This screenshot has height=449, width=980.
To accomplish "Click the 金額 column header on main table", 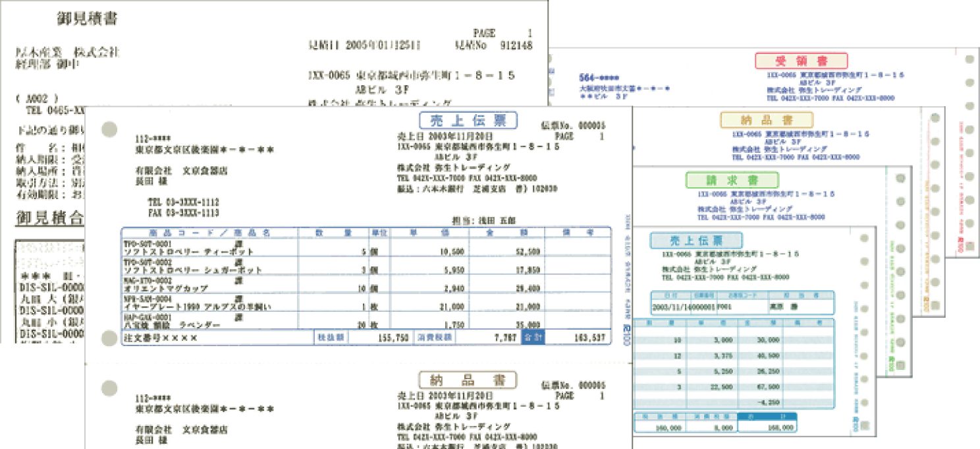I will pos(506,233).
